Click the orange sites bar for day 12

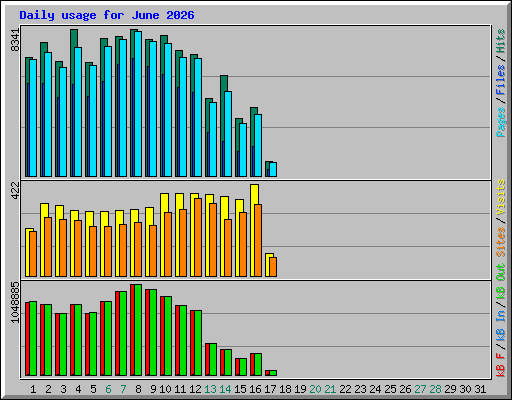[x=198, y=237]
